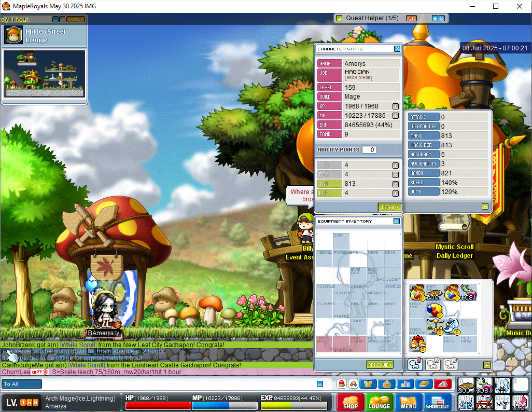
Task: Select pet slot 3 tab
Action: [x=450, y=364]
